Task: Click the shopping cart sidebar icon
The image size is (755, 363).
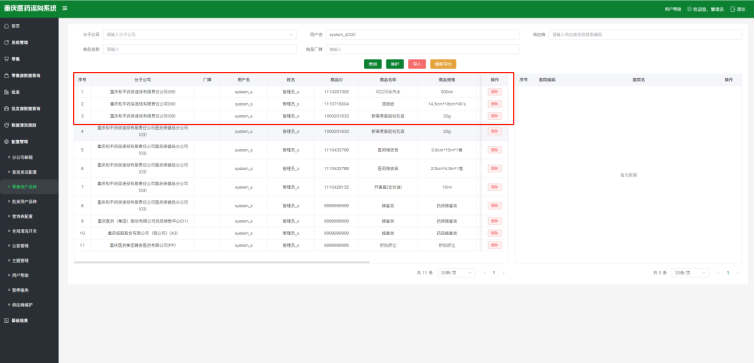Action: click(x=6, y=59)
